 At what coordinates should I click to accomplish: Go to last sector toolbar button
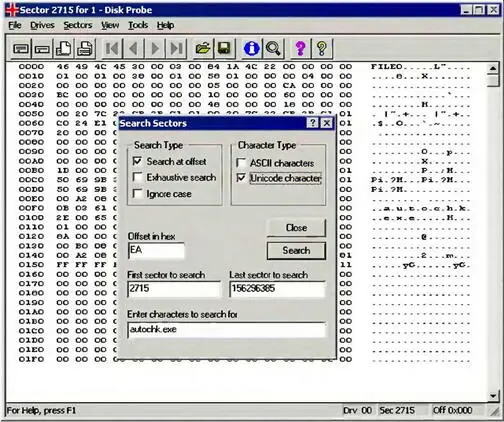[176, 49]
